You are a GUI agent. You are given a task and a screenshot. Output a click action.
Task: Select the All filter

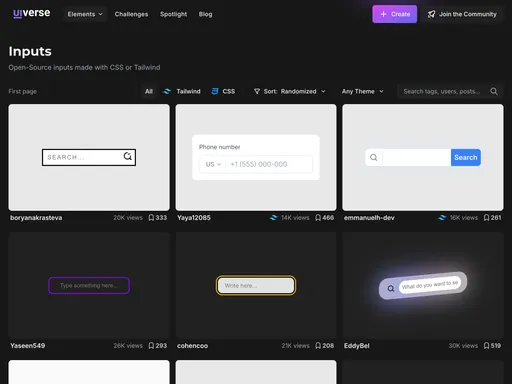(149, 91)
